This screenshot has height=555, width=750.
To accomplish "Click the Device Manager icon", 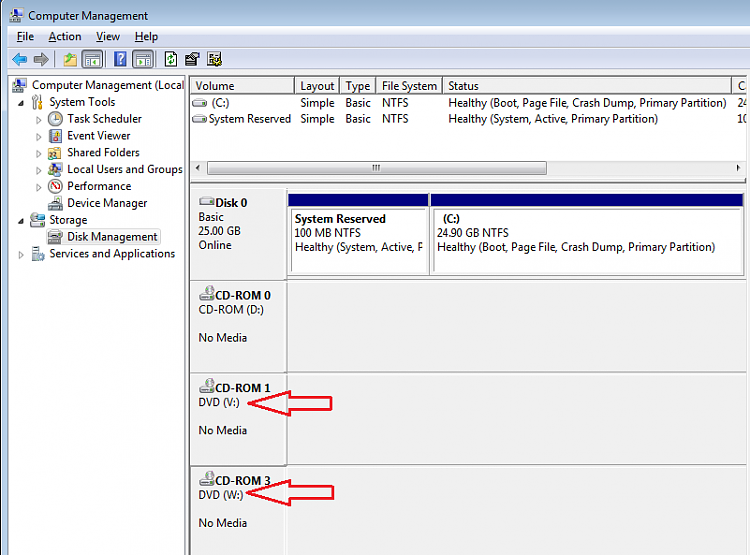I will (55, 203).
